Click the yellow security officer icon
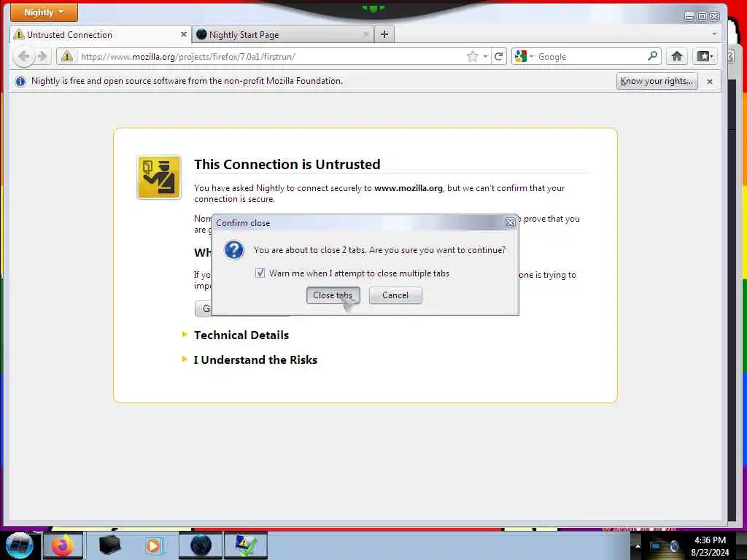This screenshot has width=747, height=560. coord(158,177)
